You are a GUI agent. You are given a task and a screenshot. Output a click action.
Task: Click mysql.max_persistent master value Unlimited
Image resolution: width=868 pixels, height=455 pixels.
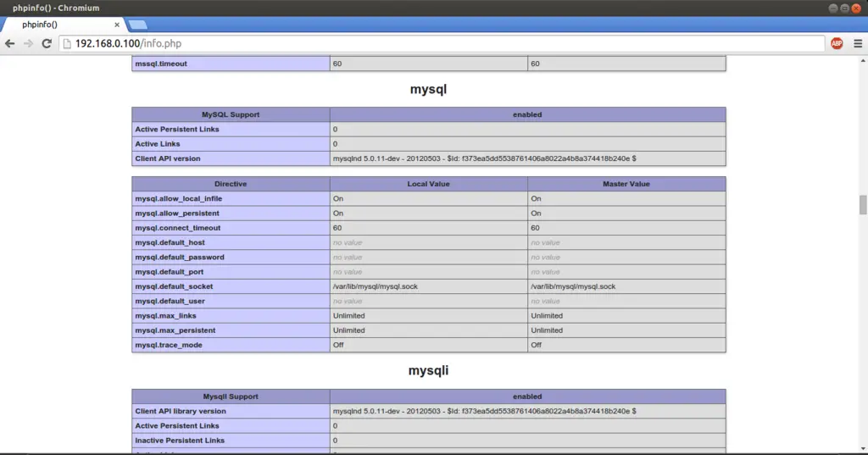click(547, 330)
